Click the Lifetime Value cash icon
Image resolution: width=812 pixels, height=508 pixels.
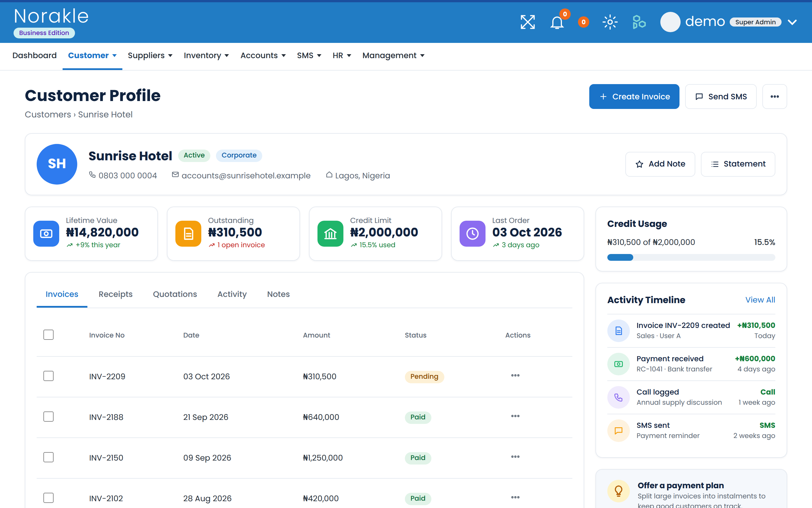click(46, 233)
